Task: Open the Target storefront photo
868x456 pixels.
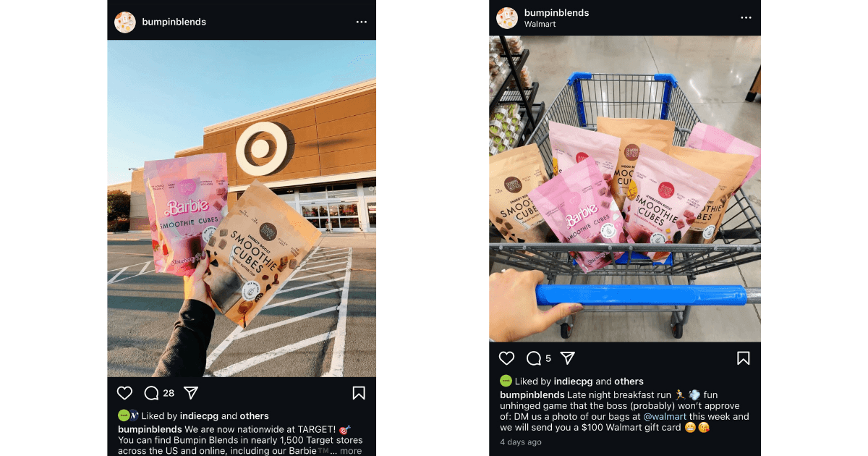Action: point(242,208)
